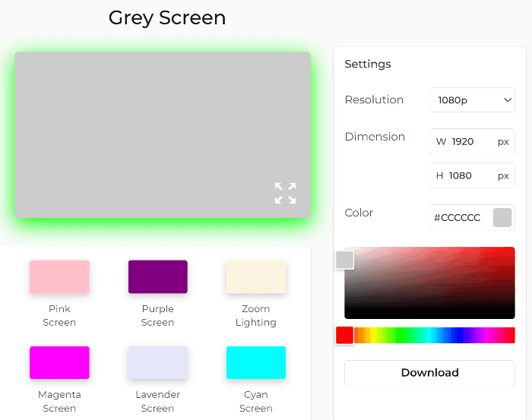Open the Magenta Screen thumbnail
This screenshot has height=420, width=532.
(59, 363)
